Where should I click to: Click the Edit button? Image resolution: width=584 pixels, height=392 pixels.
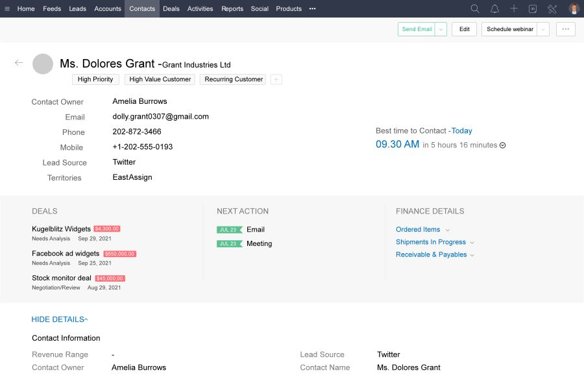click(x=463, y=29)
